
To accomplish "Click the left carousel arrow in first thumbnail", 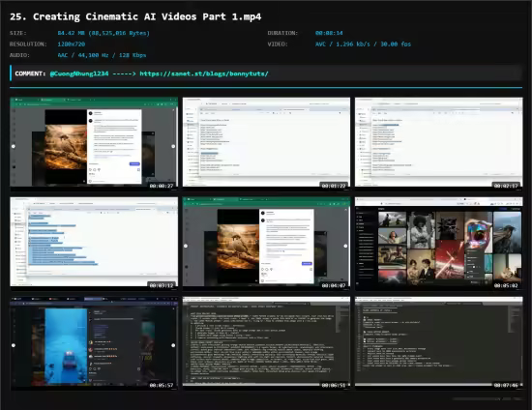I will tap(14, 146).
